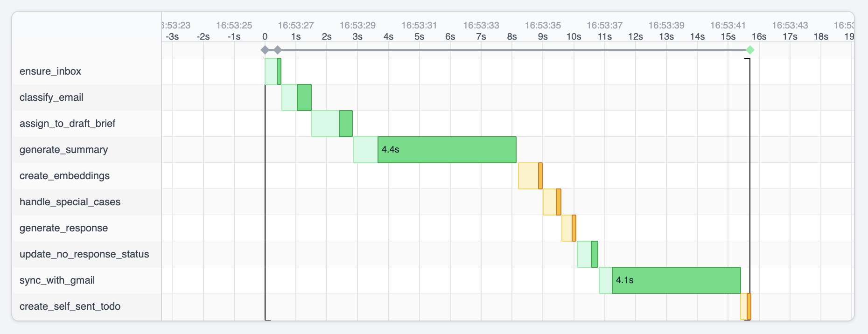Click the light green assign_to_draft_brief queued segment
This screenshot has height=334, width=868.
pos(325,124)
